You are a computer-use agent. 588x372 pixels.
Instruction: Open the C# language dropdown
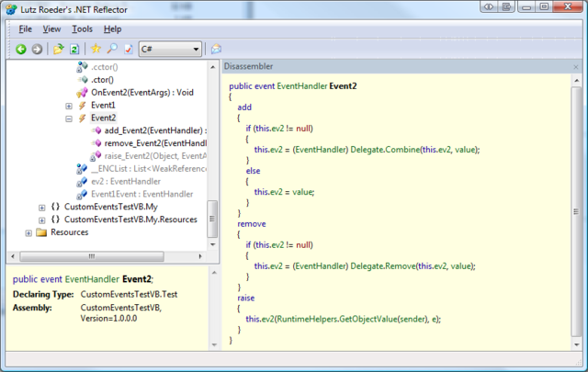(170, 49)
